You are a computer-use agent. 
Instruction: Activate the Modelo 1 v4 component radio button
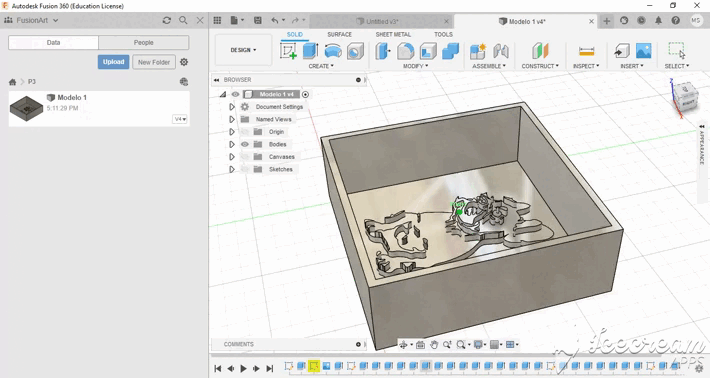click(x=306, y=94)
